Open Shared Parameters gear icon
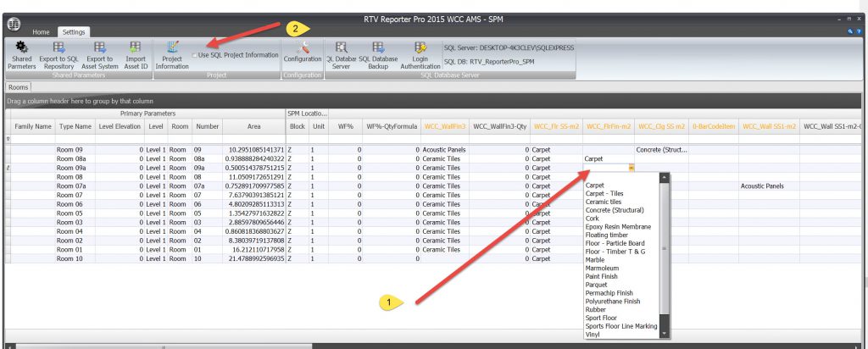This screenshot has width=868, height=349. [x=23, y=48]
